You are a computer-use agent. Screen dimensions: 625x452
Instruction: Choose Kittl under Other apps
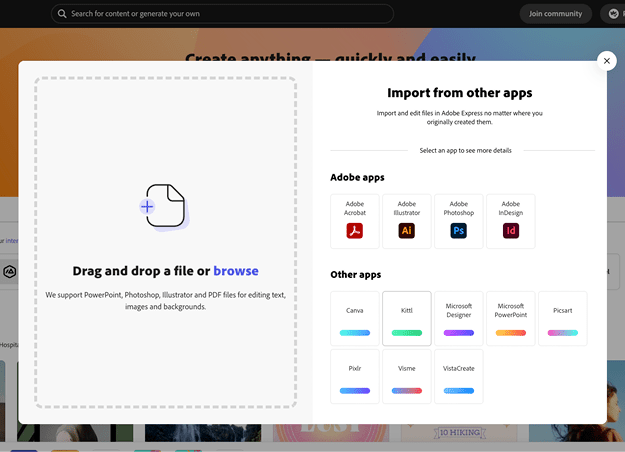(x=407, y=318)
